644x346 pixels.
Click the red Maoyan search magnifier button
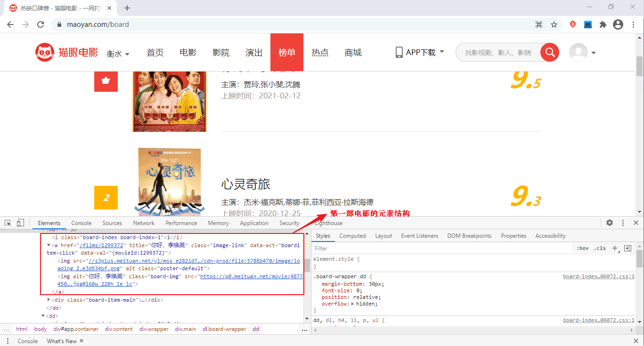coord(549,52)
